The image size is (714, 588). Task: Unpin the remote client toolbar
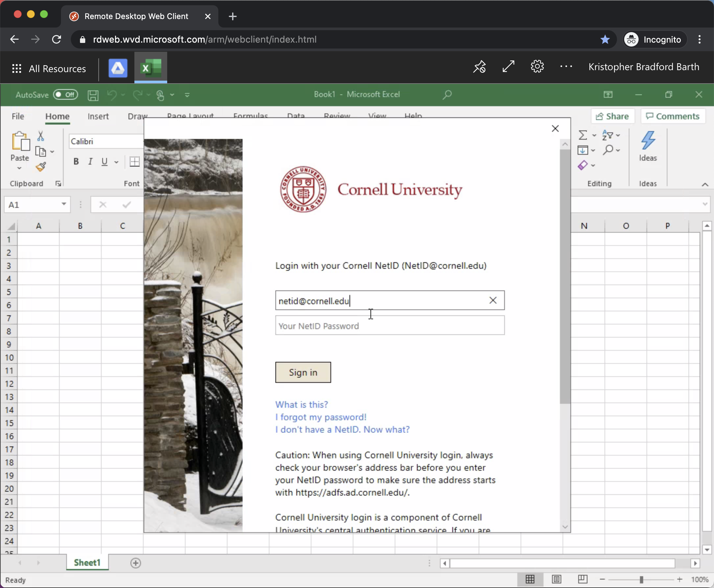(x=480, y=67)
